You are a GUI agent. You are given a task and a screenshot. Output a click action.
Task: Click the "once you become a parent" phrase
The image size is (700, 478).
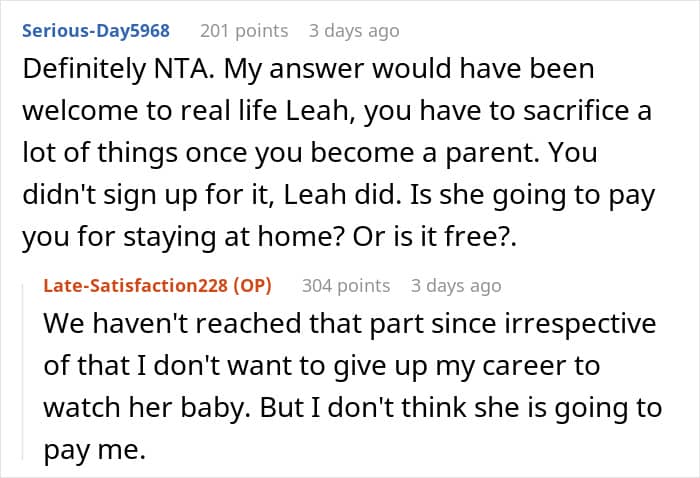coord(359,153)
